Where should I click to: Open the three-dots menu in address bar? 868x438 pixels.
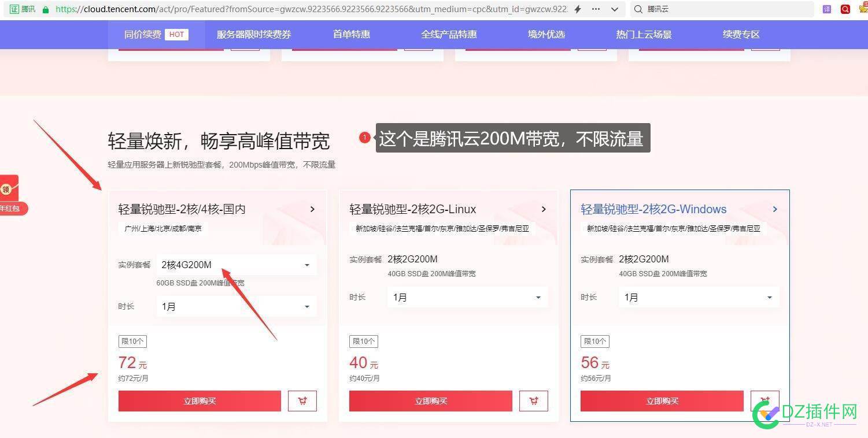pos(596,9)
